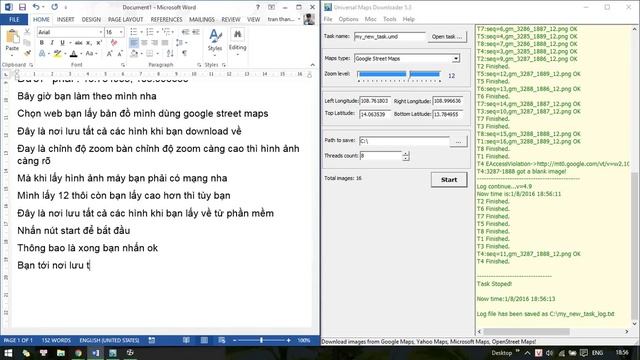The image size is (640, 360).
Task: Click the Shading paint bucket icon
Action: [x=134, y=53]
